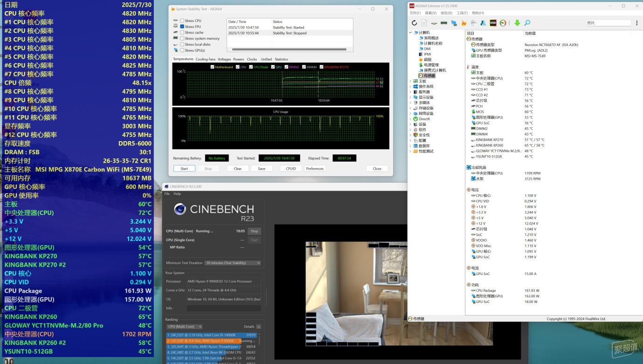Select 系统概述 in the AIDA64 tree
The image size is (643, 364).
tap(431, 38)
